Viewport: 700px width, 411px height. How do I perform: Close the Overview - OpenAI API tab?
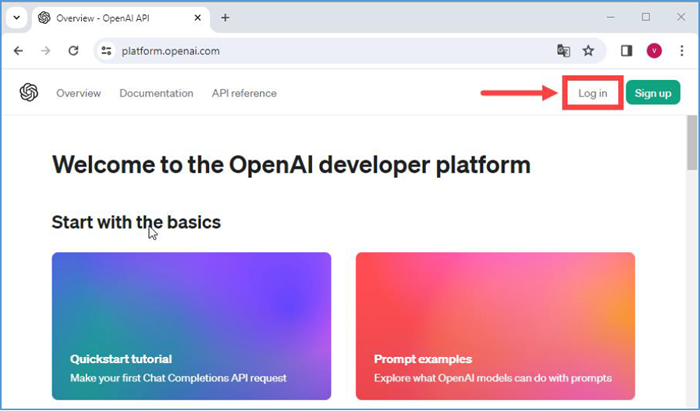[198, 18]
